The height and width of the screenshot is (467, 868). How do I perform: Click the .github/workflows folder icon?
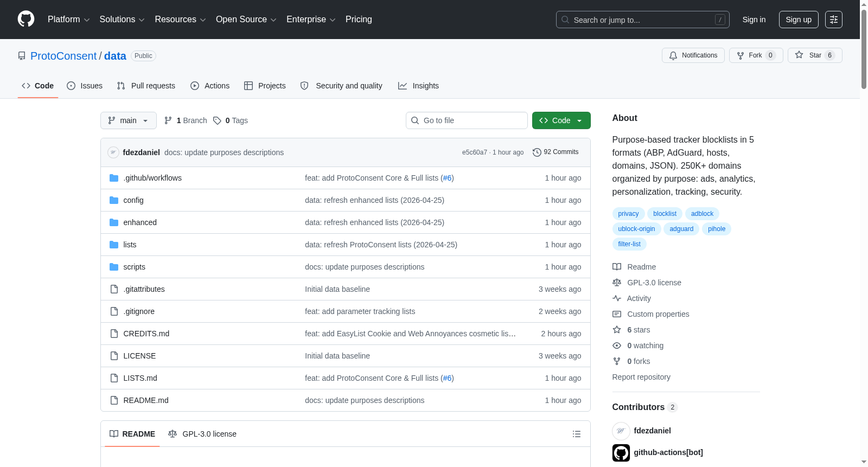(x=114, y=178)
